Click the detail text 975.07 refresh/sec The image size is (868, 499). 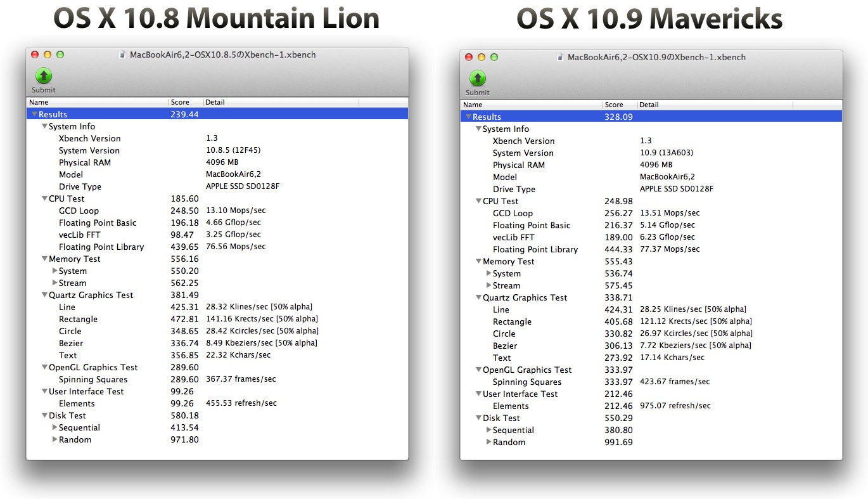675,406
